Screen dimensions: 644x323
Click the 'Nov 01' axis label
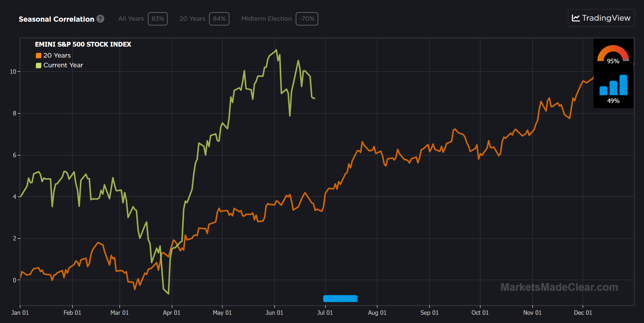[x=532, y=313]
